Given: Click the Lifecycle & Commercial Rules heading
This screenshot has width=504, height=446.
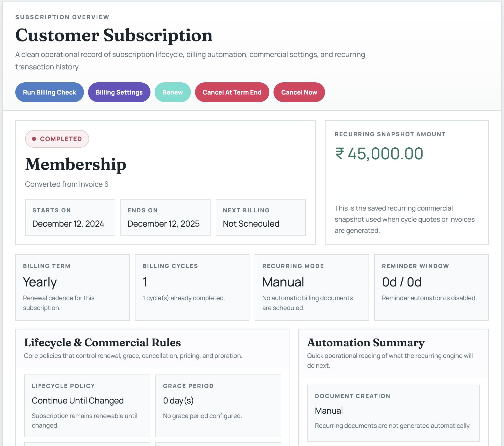Looking at the screenshot, I should coord(103,342).
